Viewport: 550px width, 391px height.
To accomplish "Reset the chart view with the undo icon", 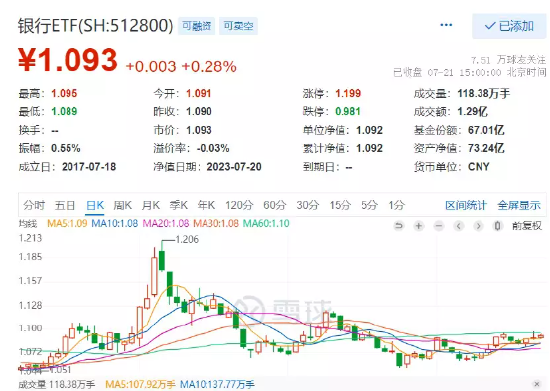I will (398, 225).
